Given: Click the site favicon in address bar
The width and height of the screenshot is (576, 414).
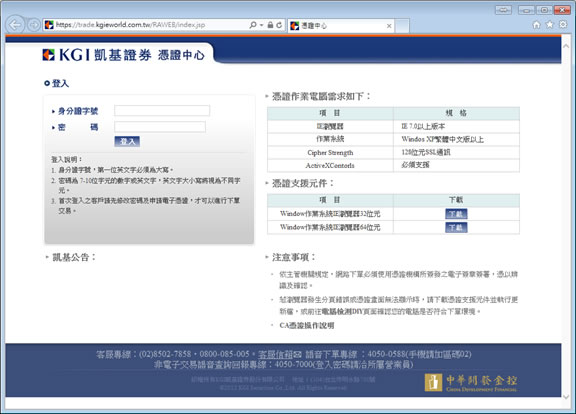Looking at the screenshot, I should tap(49, 25).
